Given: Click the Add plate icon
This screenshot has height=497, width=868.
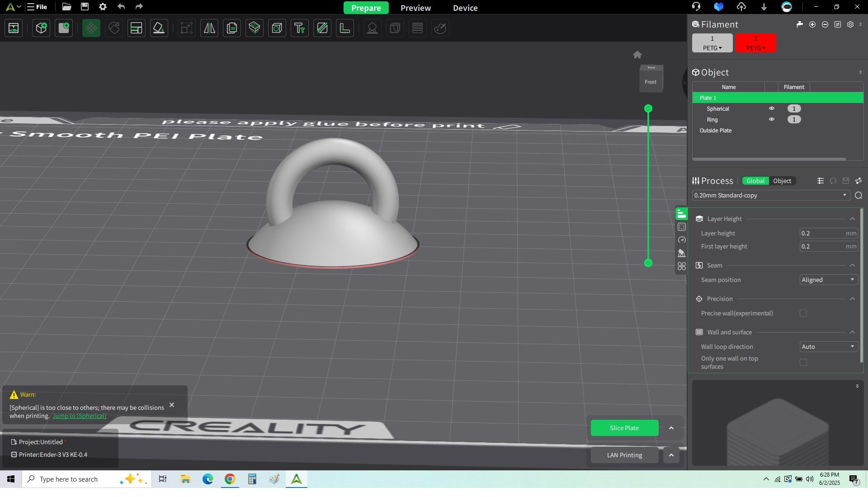Looking at the screenshot, I should pos(64,28).
